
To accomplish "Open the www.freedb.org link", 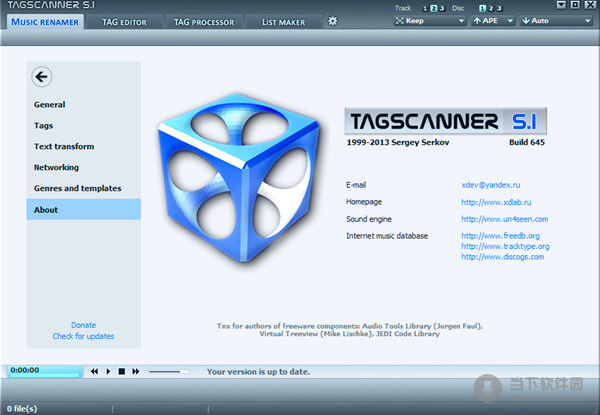I will [x=501, y=236].
